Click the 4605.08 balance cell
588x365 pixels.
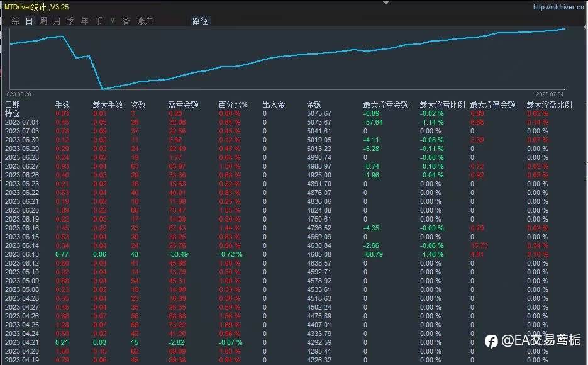pyautogui.click(x=319, y=254)
